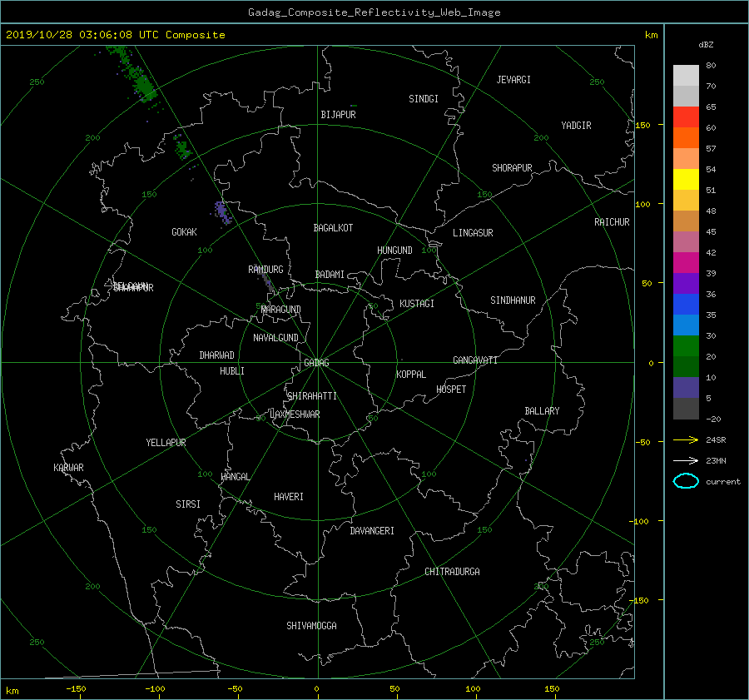Screen dimensions: 749x700
Task: Click the SHIRAHATTI city label
Action: (312, 396)
